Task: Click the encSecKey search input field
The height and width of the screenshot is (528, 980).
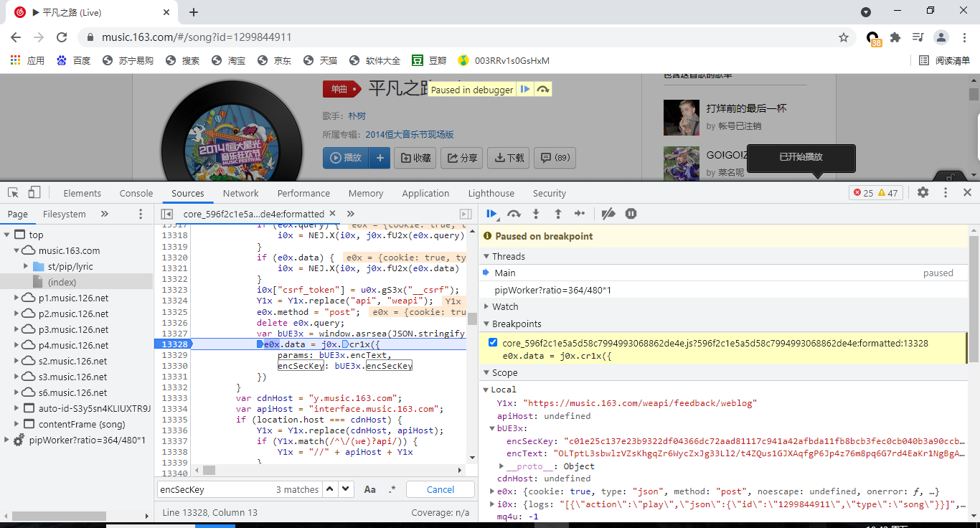Action: (x=215, y=489)
